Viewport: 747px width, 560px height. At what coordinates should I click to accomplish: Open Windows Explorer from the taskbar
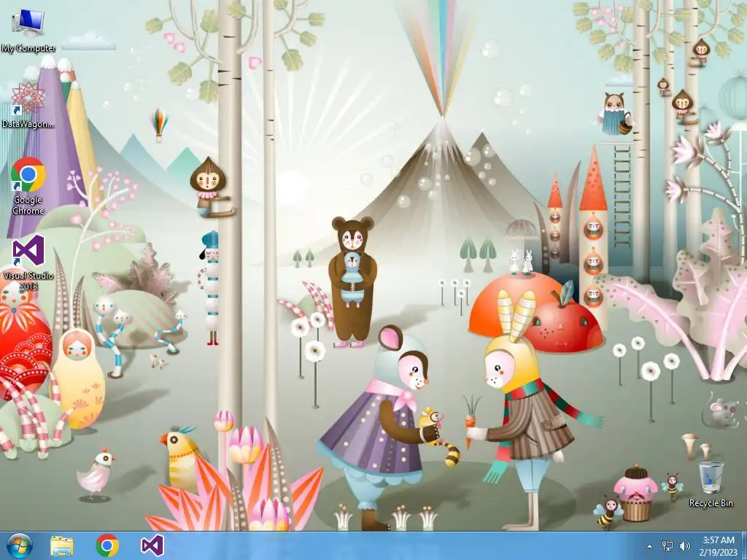pyautogui.click(x=62, y=546)
